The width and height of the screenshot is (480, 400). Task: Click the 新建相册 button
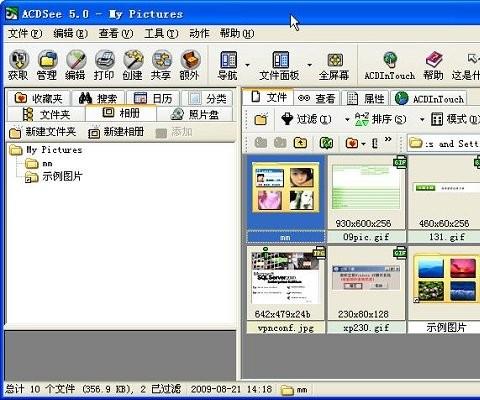click(x=116, y=132)
